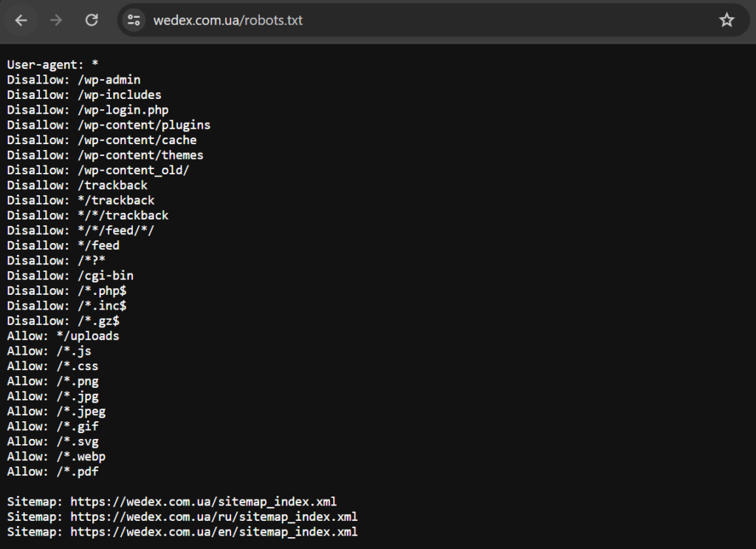This screenshot has width=756, height=549.
Task: Click the Disallow: /wp-admin line
Action: [74, 80]
